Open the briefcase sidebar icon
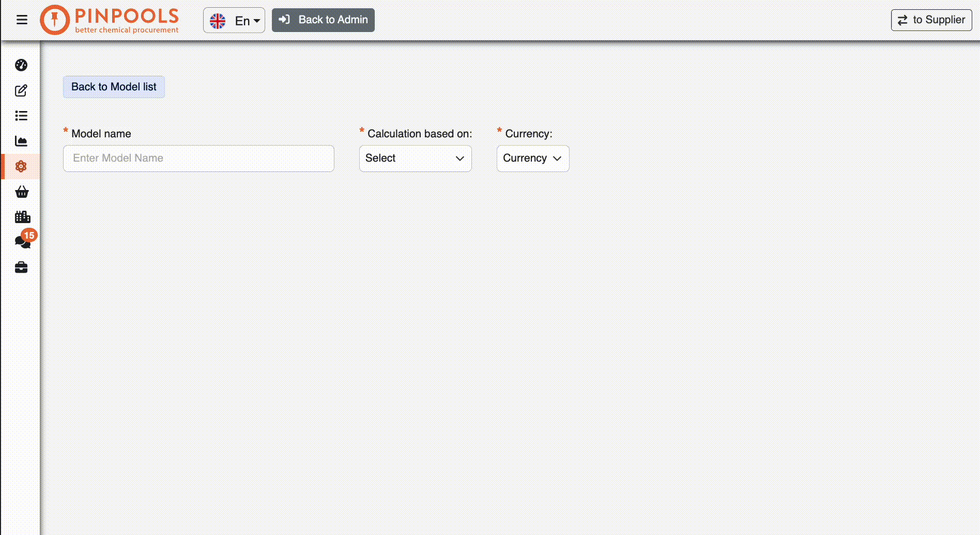 click(x=21, y=267)
